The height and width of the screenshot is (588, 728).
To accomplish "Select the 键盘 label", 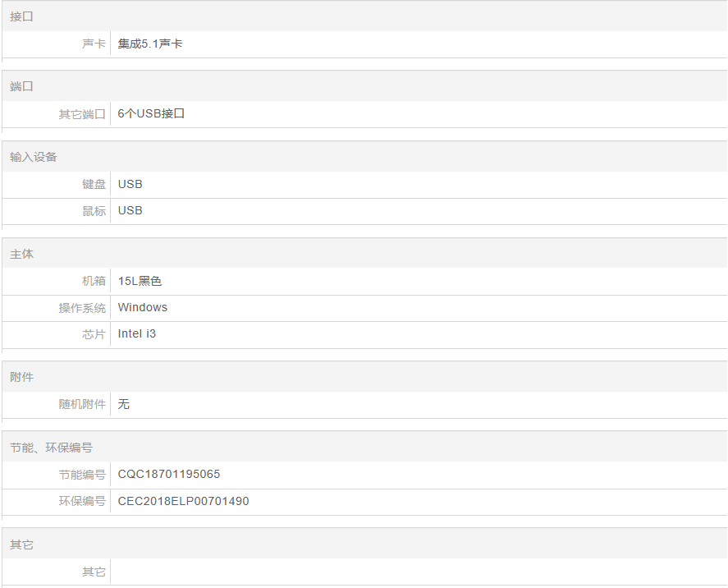I will [x=94, y=185].
